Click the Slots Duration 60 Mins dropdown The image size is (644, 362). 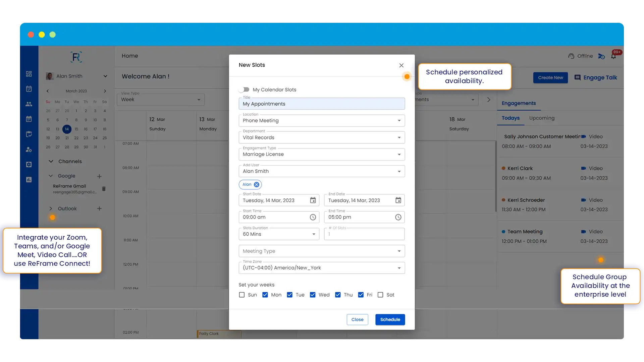(x=279, y=234)
